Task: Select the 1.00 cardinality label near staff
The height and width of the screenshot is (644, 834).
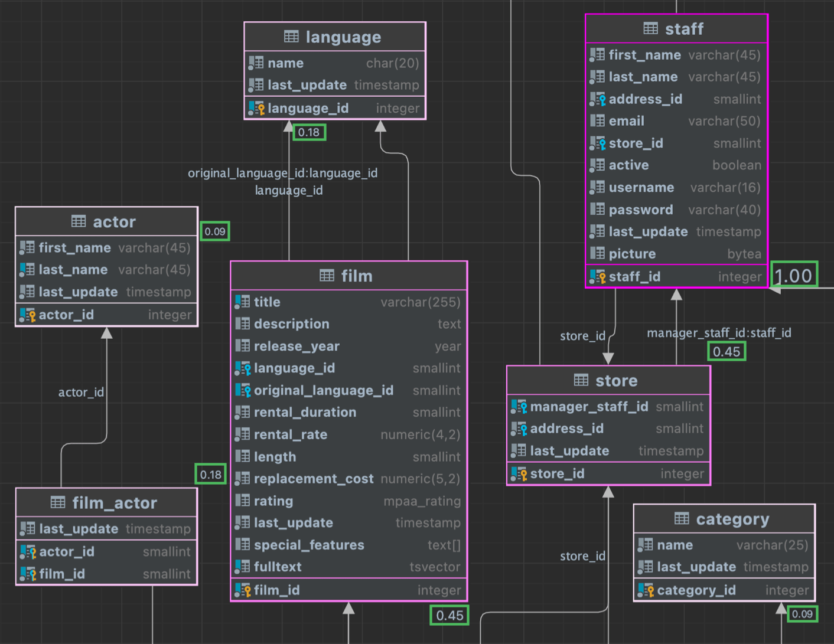Action: pos(794,274)
